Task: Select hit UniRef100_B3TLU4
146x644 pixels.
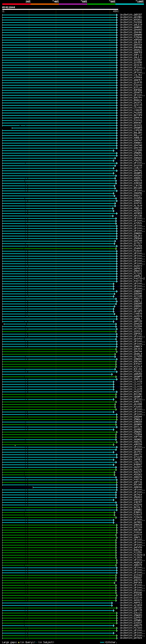Action: 131,87
